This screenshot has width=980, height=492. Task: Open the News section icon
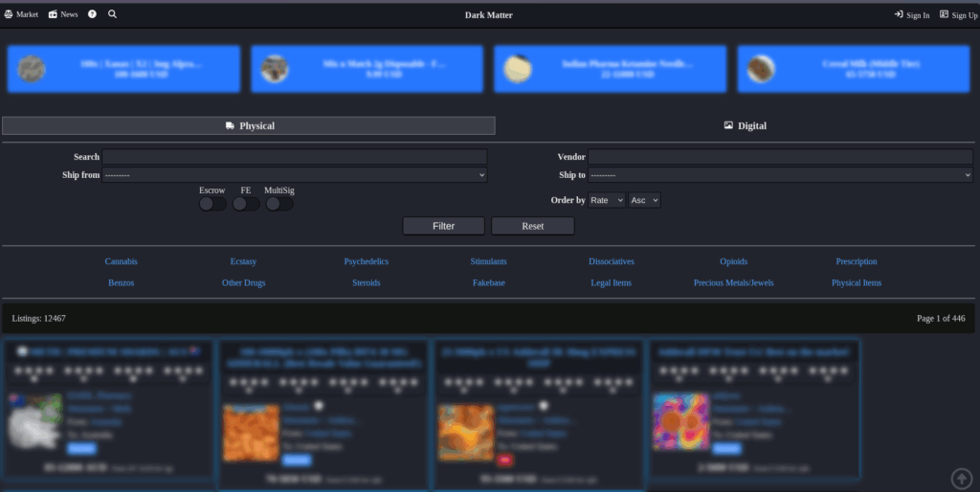point(53,14)
